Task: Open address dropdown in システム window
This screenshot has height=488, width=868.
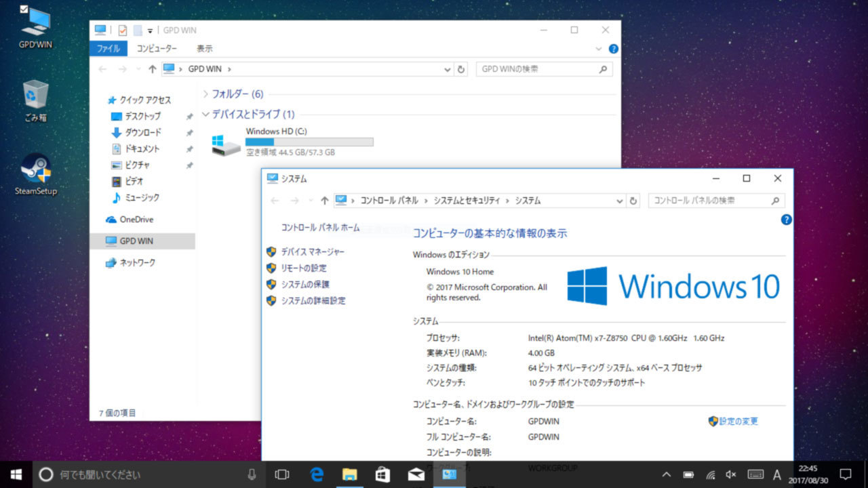Action: 619,201
